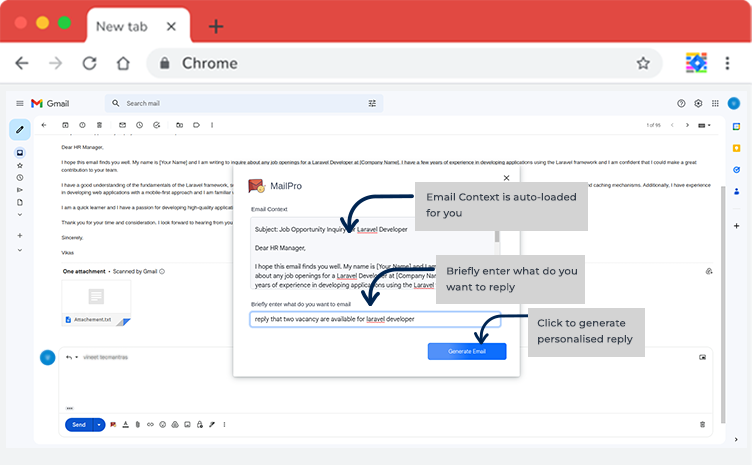Delete the email using the trash icon
Screen dimensions: 752x465
click(99, 125)
